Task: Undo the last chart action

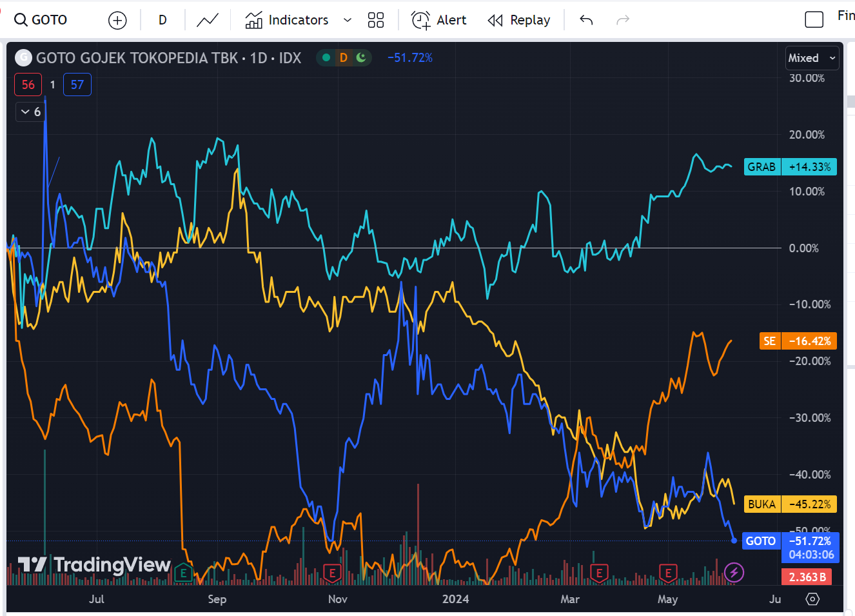Action: 586,20
